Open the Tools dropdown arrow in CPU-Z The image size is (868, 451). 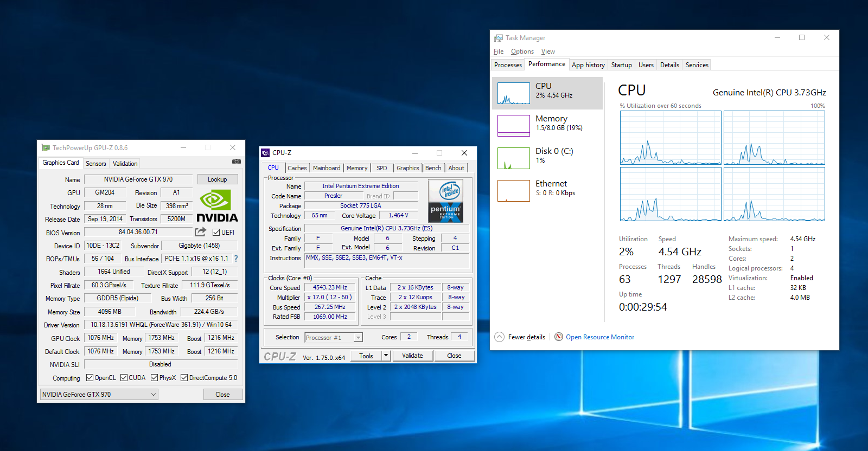[x=386, y=356]
